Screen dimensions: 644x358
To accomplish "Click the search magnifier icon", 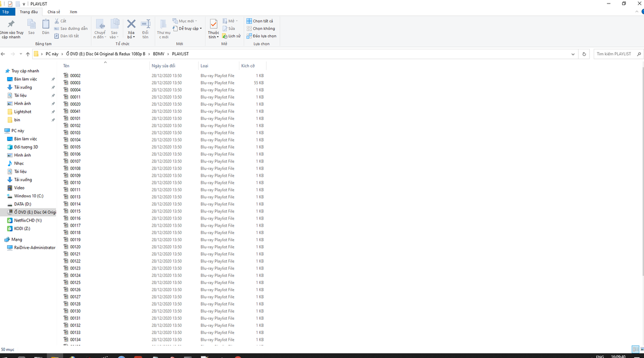I will tap(639, 54).
